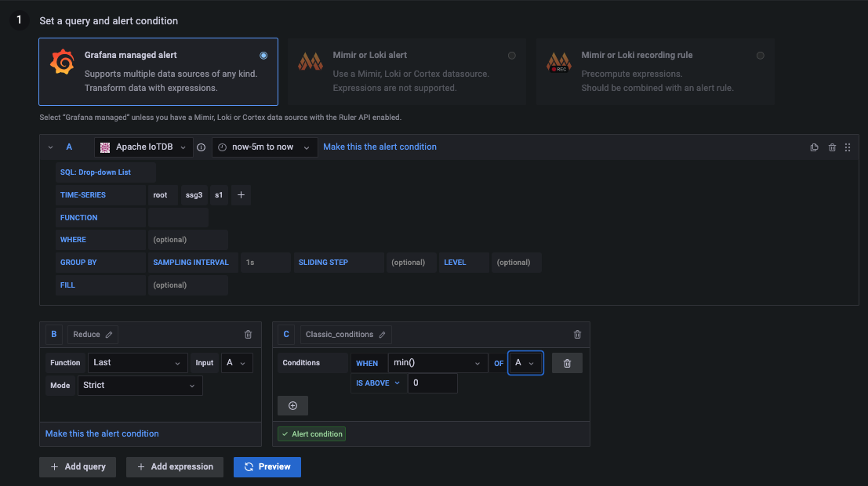This screenshot has width=868, height=486.
Task: Open the now-5m to now time range picker
Action: click(264, 147)
